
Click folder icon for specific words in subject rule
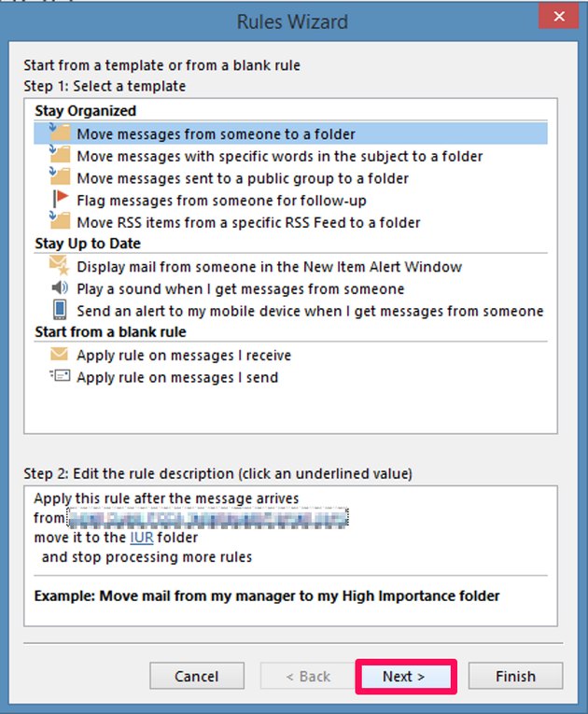pyautogui.click(x=60, y=154)
